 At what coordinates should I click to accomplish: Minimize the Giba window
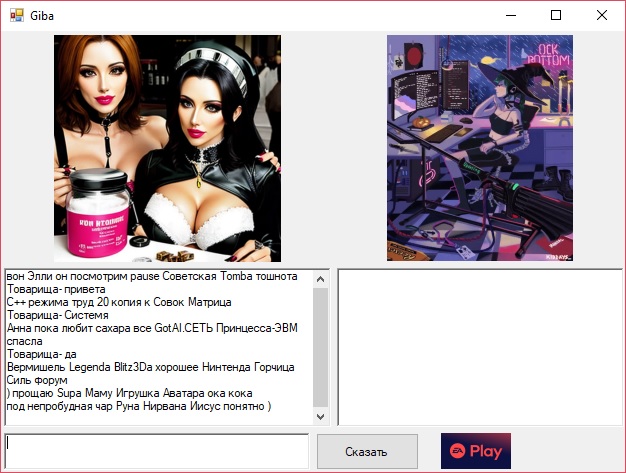click(510, 16)
